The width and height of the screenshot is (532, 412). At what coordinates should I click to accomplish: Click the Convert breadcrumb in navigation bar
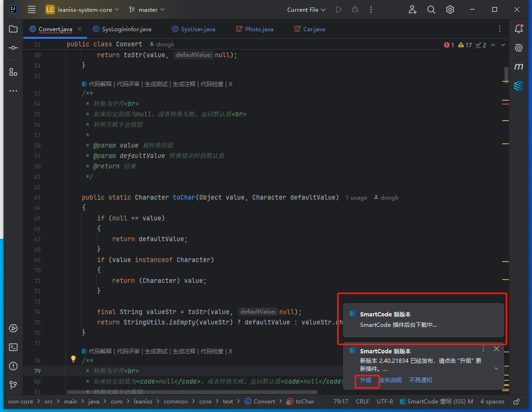260,402
